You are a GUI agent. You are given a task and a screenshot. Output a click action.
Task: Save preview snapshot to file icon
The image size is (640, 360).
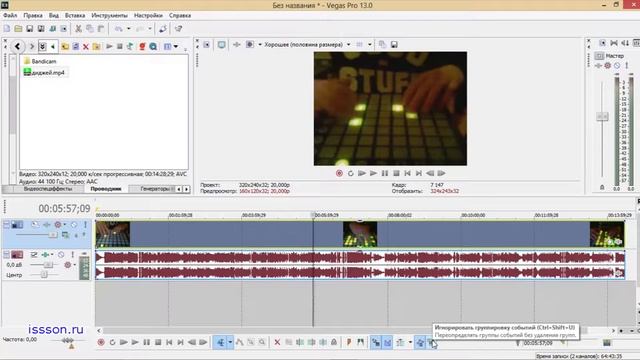(x=394, y=44)
